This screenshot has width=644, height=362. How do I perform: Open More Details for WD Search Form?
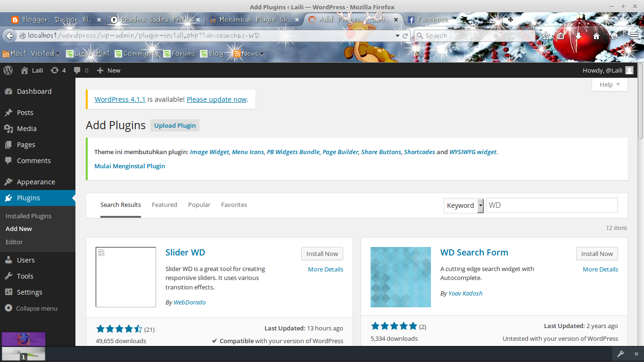(x=600, y=270)
